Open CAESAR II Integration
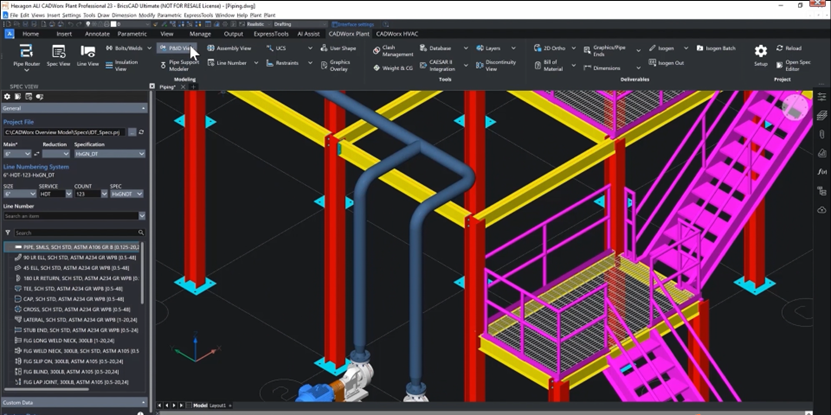This screenshot has height=415, width=831. pos(437,65)
